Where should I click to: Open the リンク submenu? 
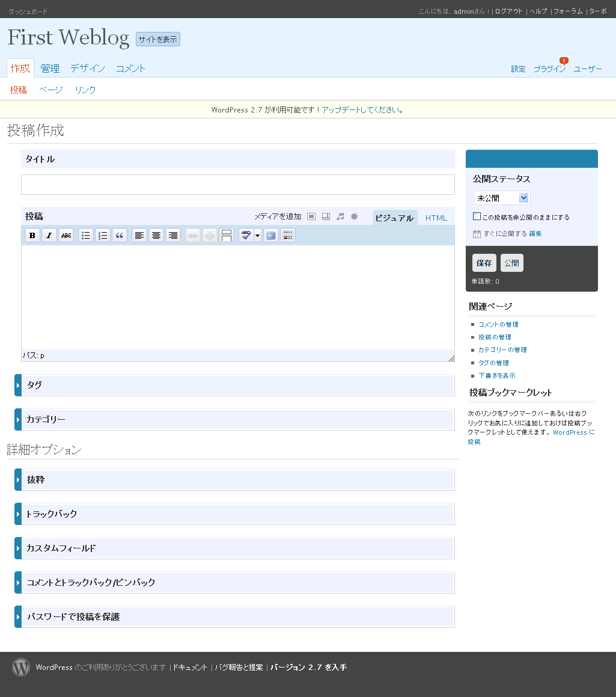(x=85, y=90)
